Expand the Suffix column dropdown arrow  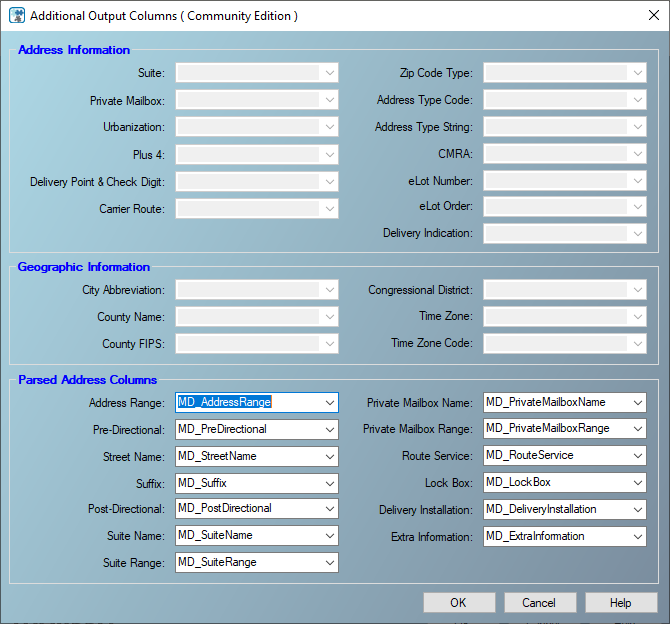[x=329, y=483]
